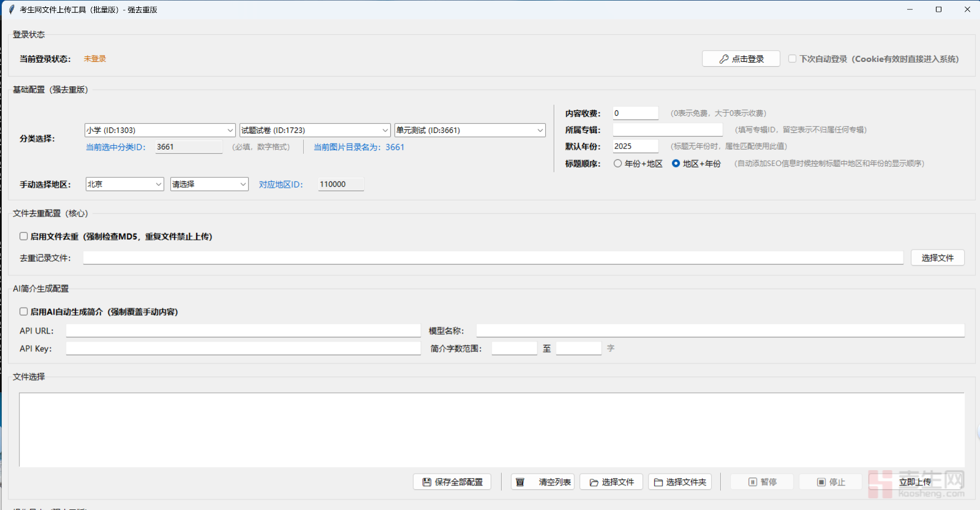The image size is (980, 510).
Task: Choose the region+year title order option
Action: click(676, 164)
